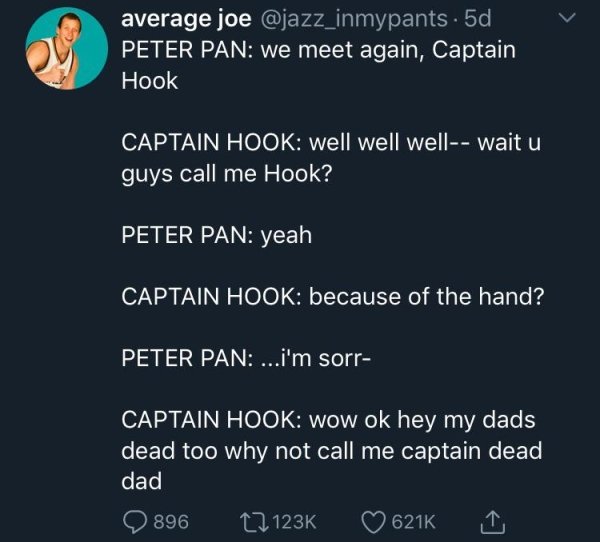Click the display name "average joe"
The image size is (600, 542).
(x=186, y=18)
